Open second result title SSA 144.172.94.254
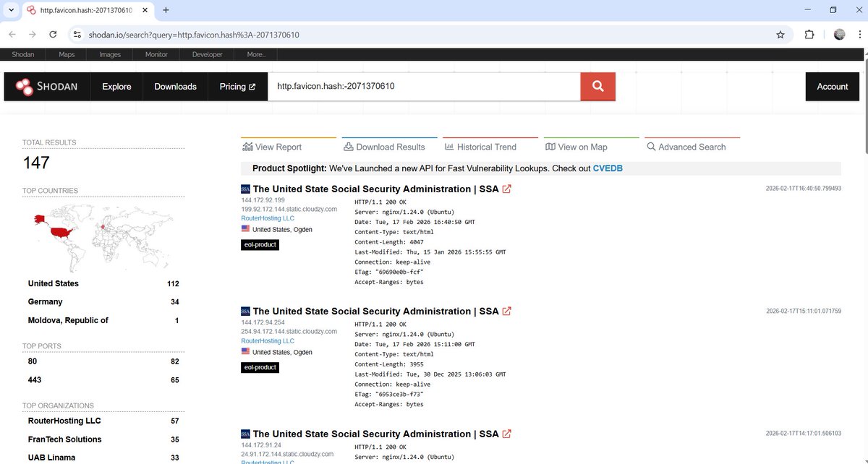This screenshot has height=464, width=868. [376, 312]
